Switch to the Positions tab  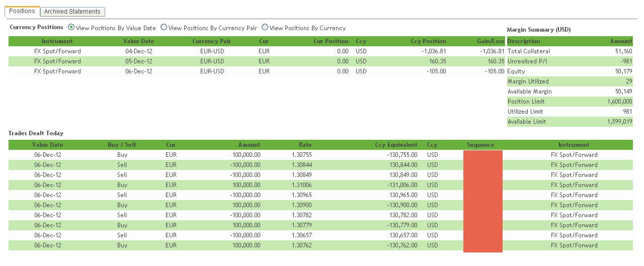click(x=22, y=11)
